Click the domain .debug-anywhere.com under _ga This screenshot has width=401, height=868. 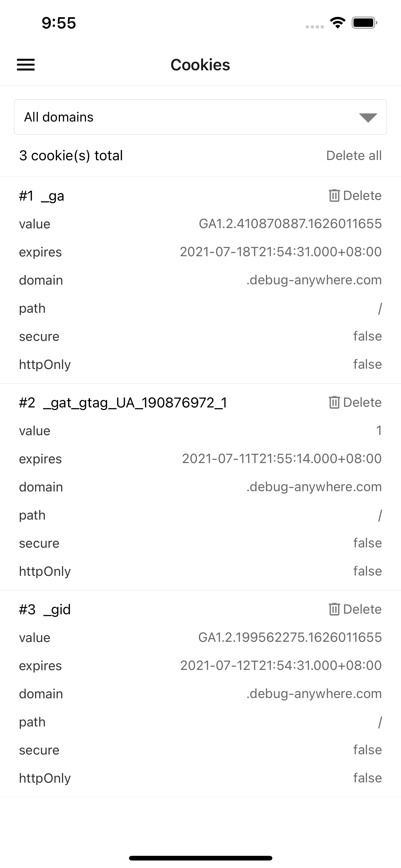(314, 280)
